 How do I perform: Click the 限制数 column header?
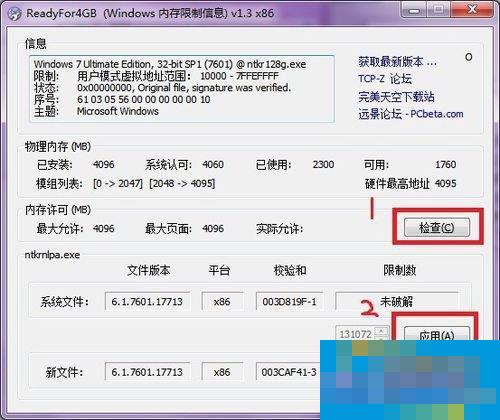pyautogui.click(x=400, y=270)
